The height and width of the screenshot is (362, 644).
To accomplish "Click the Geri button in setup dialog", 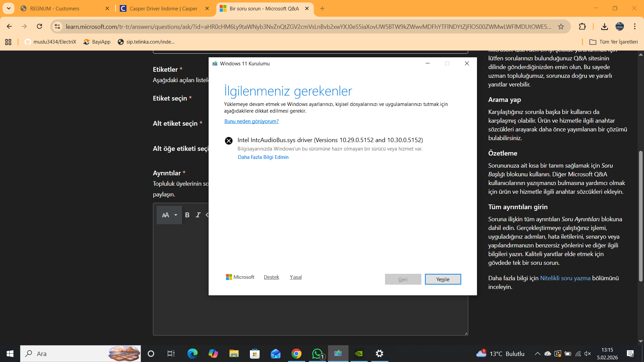I will click(x=403, y=279).
